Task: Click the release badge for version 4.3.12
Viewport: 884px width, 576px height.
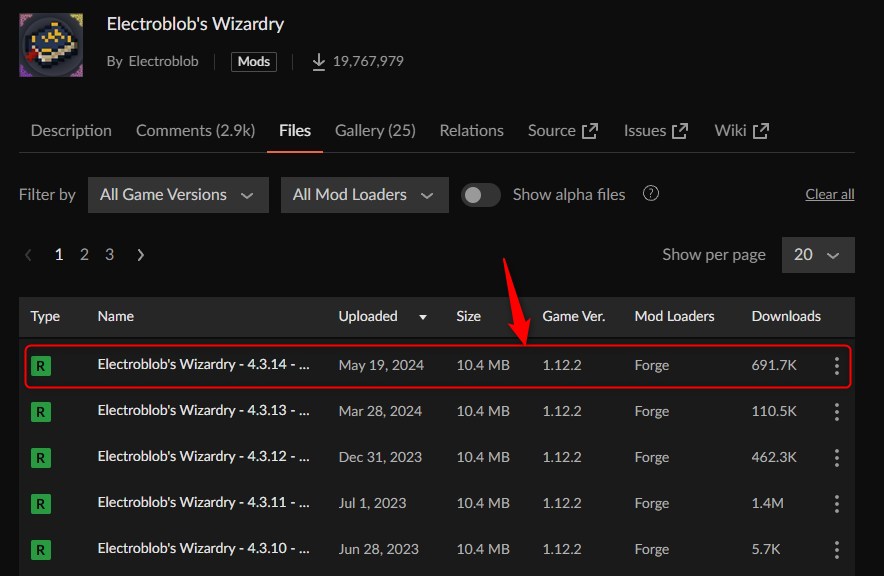Action: click(41, 458)
